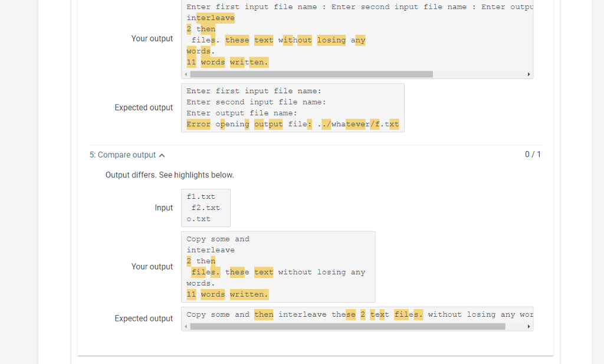This screenshot has width=604, height=364.
Task: Collapse the '5: Compare output' section
Action: (127, 155)
